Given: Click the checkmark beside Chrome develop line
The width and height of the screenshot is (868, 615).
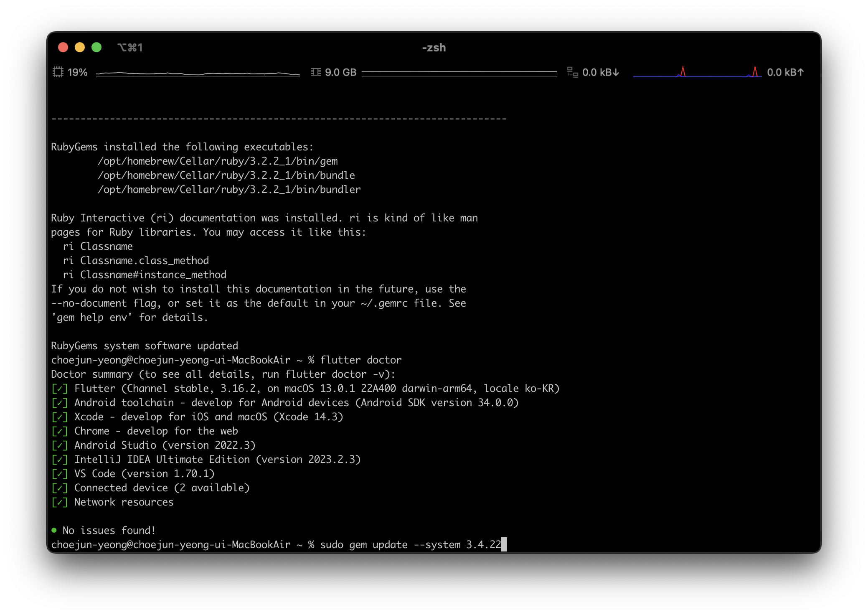Looking at the screenshot, I should [59, 432].
